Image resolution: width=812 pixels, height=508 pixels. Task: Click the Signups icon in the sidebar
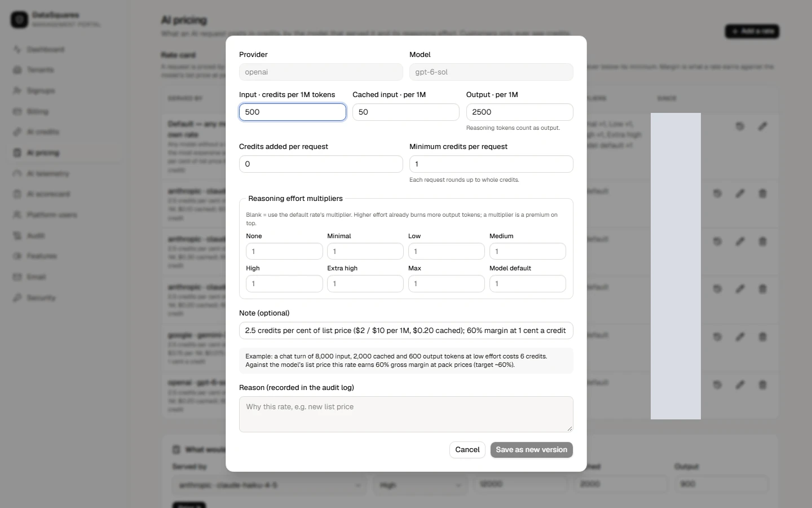(17, 90)
